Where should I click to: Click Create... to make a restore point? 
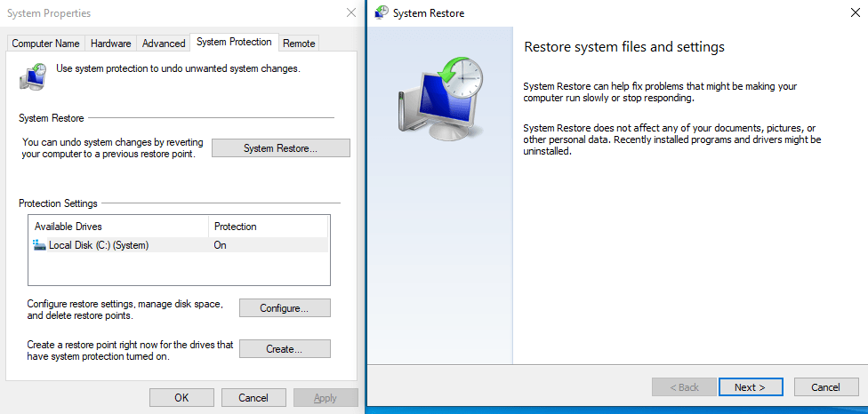point(285,349)
